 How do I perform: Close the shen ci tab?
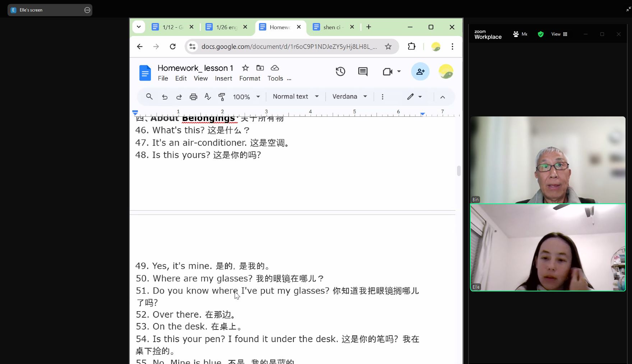[352, 27]
